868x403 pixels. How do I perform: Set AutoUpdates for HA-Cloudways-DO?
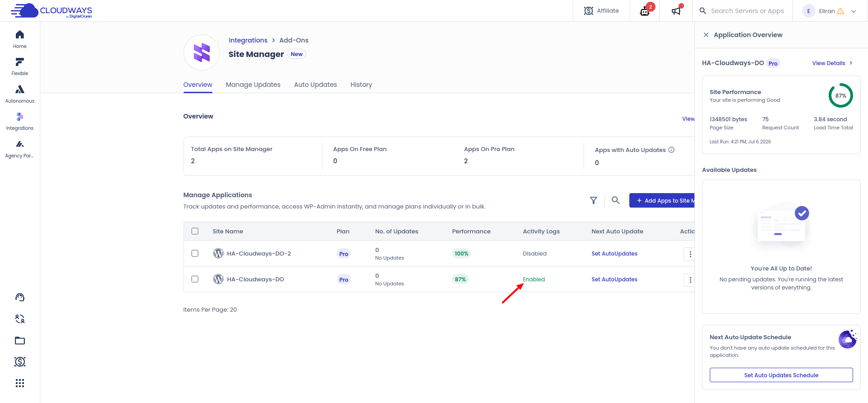[614, 280]
